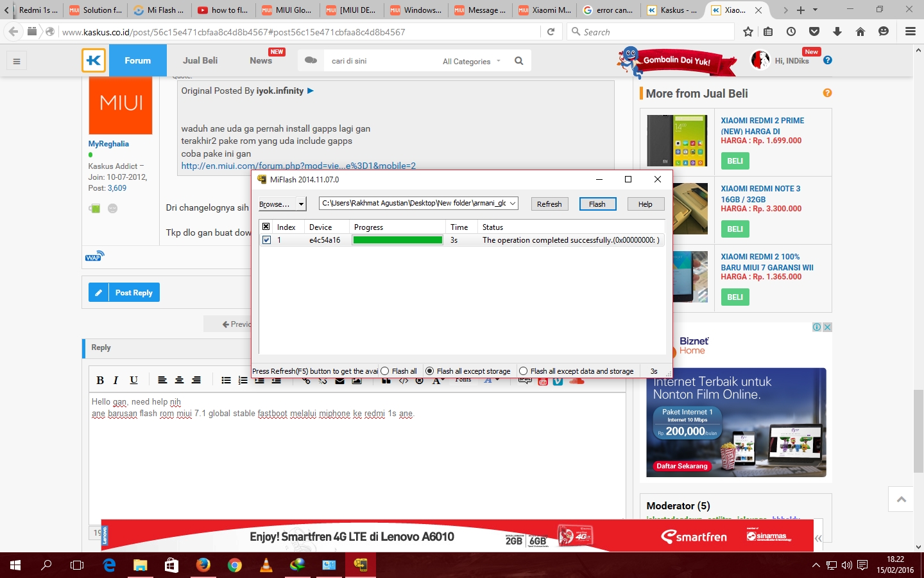This screenshot has width=924, height=578.
Task: Switch to the error can... Google tab
Action: pyautogui.click(x=608, y=10)
